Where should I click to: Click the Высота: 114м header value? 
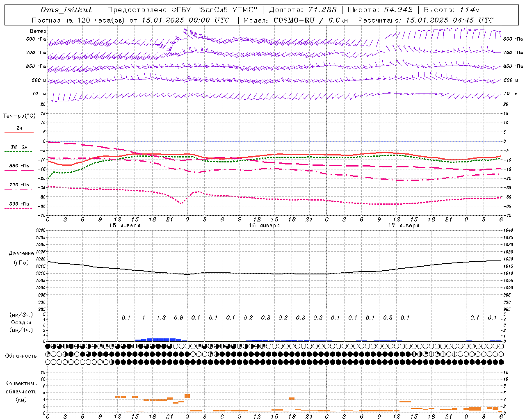coord(452,10)
